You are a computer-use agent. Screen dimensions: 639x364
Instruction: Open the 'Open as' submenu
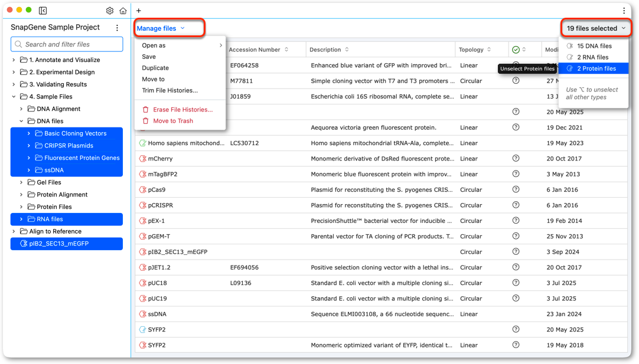pyautogui.click(x=181, y=45)
